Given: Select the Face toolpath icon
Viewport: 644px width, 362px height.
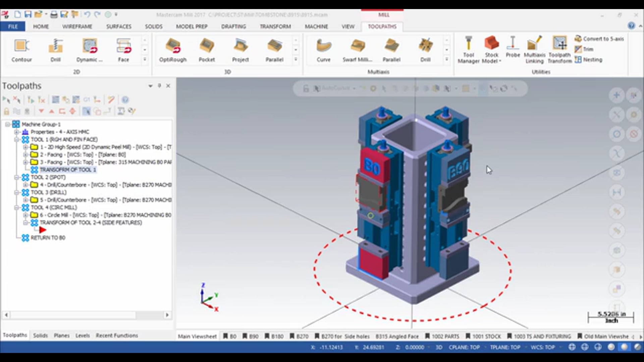Looking at the screenshot, I should pyautogui.click(x=123, y=50).
